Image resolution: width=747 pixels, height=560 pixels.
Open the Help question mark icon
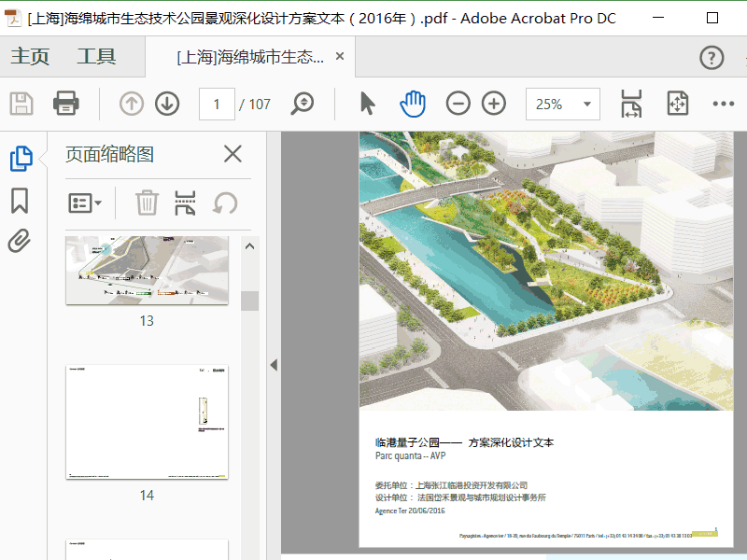click(x=712, y=58)
